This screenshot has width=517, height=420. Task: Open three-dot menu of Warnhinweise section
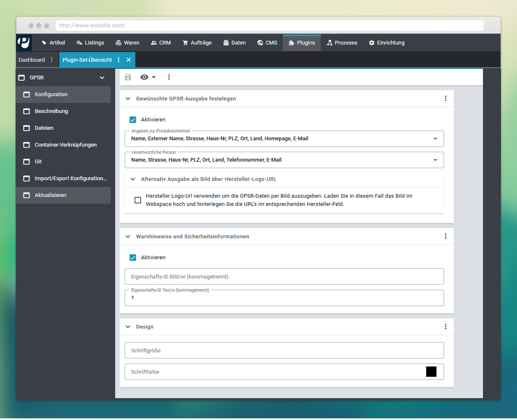(446, 236)
